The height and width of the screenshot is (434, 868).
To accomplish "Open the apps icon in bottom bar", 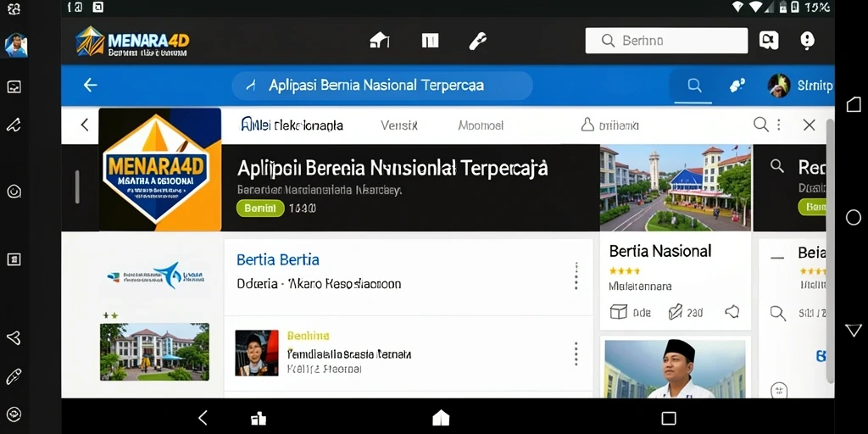I will tap(259, 418).
